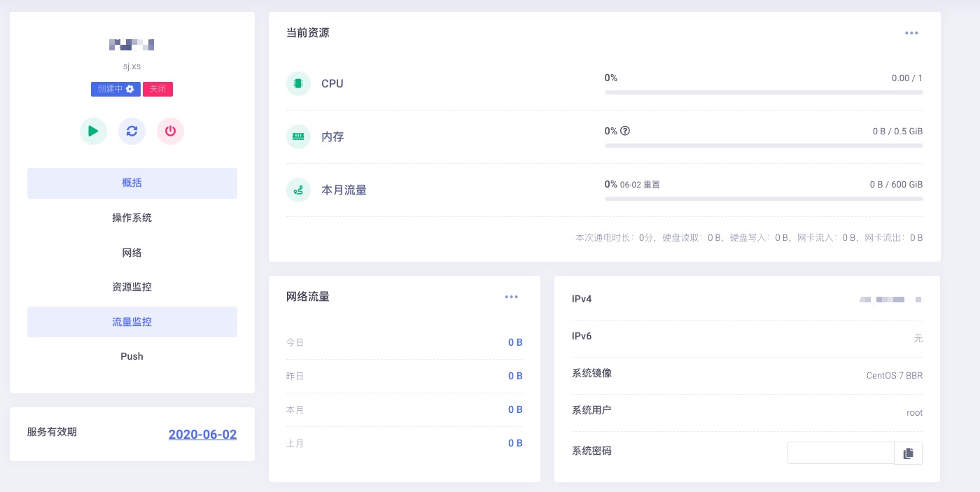Viewport: 980px width, 492px height.
Task: Click the red 关闭 badge
Action: pos(157,89)
